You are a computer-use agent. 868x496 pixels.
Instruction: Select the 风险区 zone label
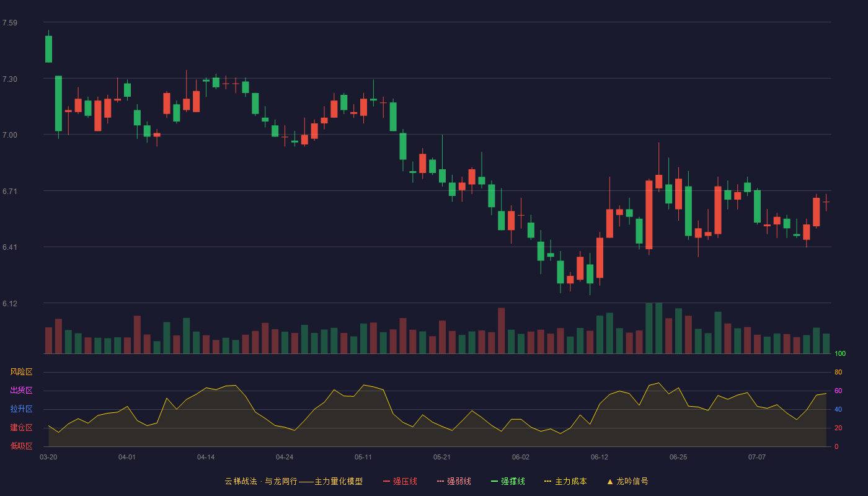pos(21,372)
